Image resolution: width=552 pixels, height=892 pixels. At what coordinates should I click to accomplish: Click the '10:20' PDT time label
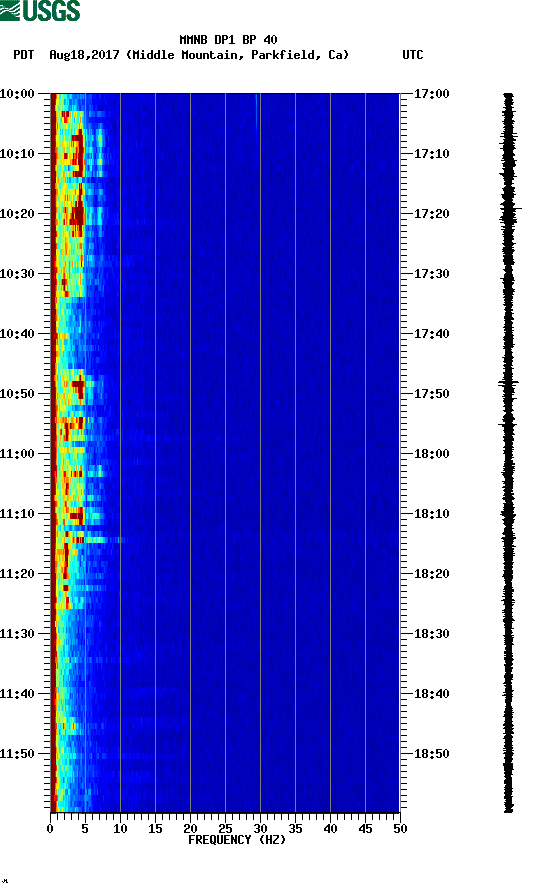(x=17, y=213)
